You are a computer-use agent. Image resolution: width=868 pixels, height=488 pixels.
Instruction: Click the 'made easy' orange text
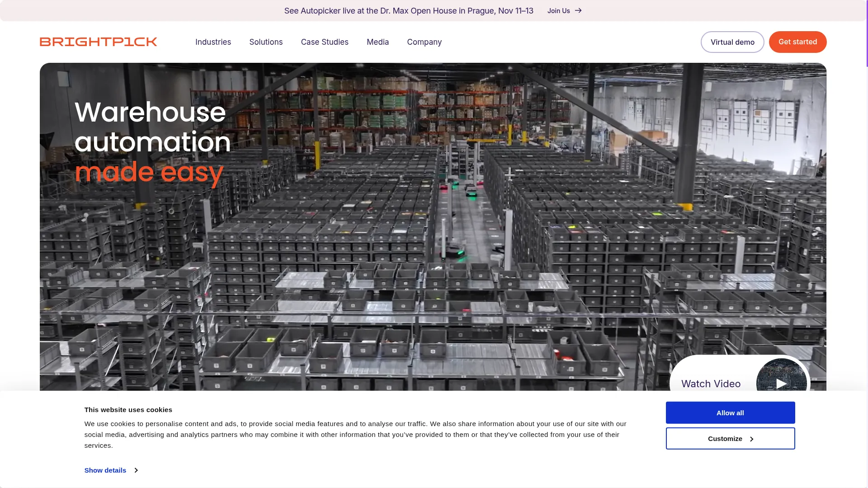(149, 172)
